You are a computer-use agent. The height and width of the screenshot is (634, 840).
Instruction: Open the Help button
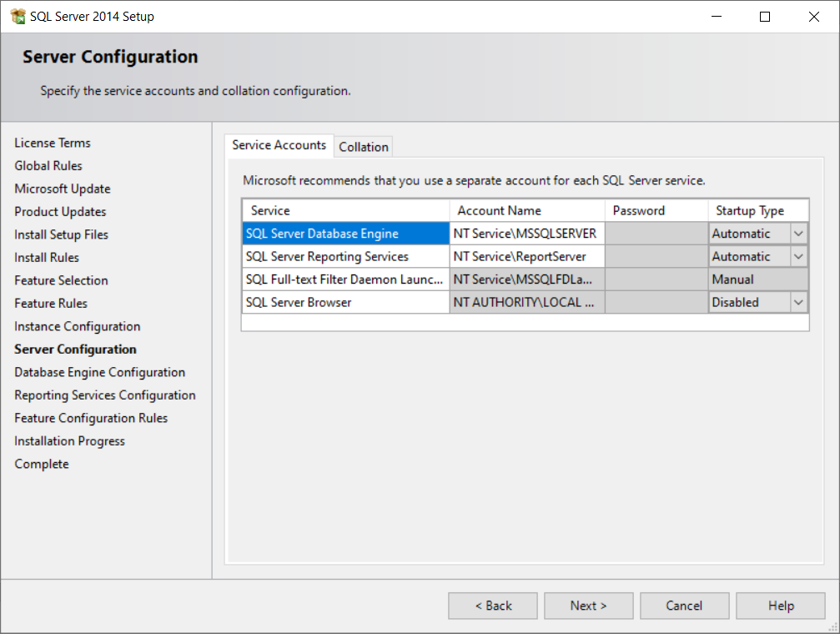[780, 606]
